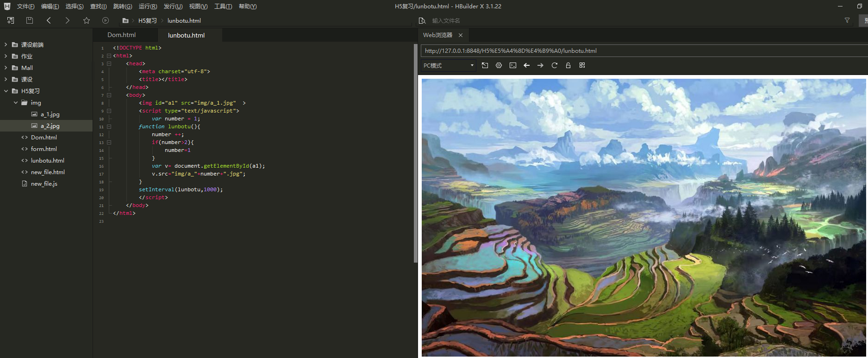Click the QR code icon
Image resolution: width=868 pixels, height=358 pixels.
coord(582,65)
